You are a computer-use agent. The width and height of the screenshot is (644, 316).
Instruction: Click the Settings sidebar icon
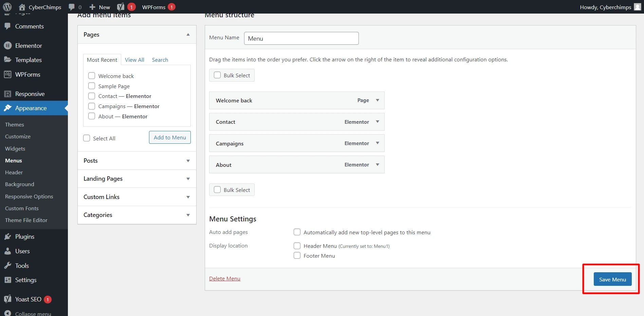click(x=7, y=280)
